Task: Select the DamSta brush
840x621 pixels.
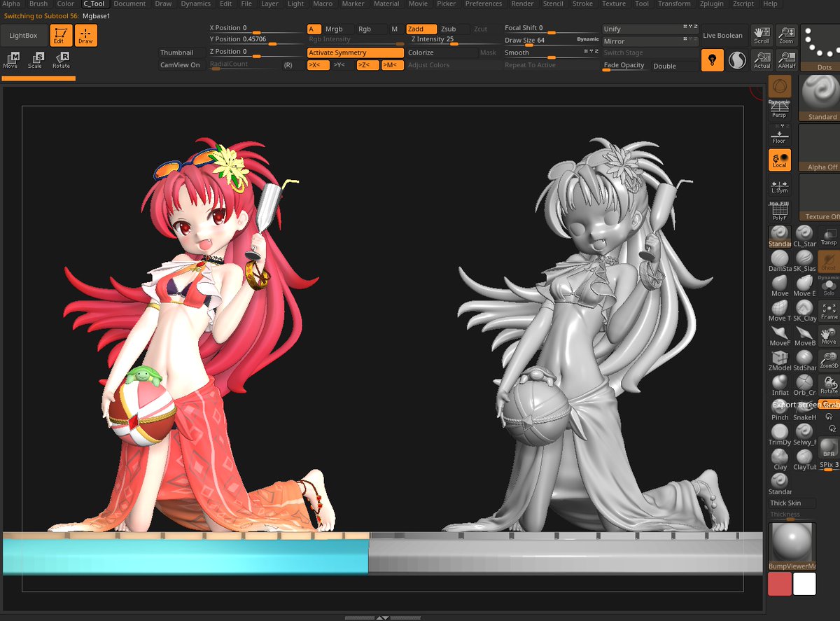Action: [780, 260]
